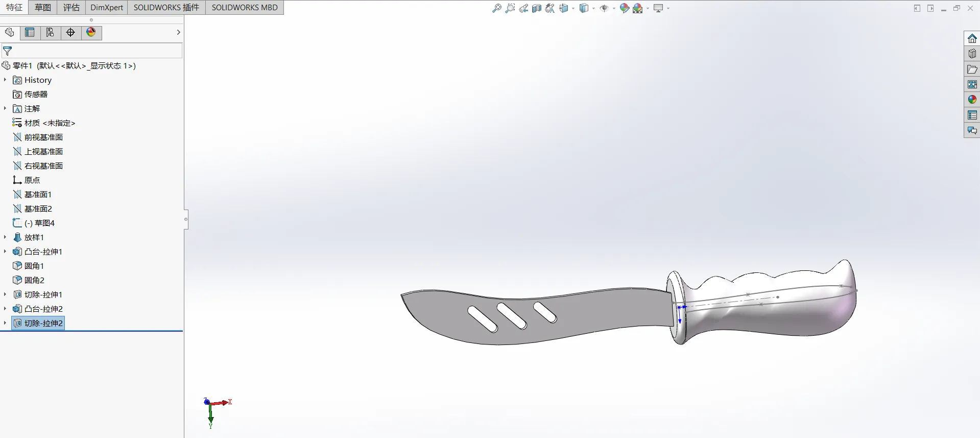Switch to the SOLIDWORKS MBD tab
Image resolution: width=980 pixels, height=438 pixels.
tap(245, 7)
